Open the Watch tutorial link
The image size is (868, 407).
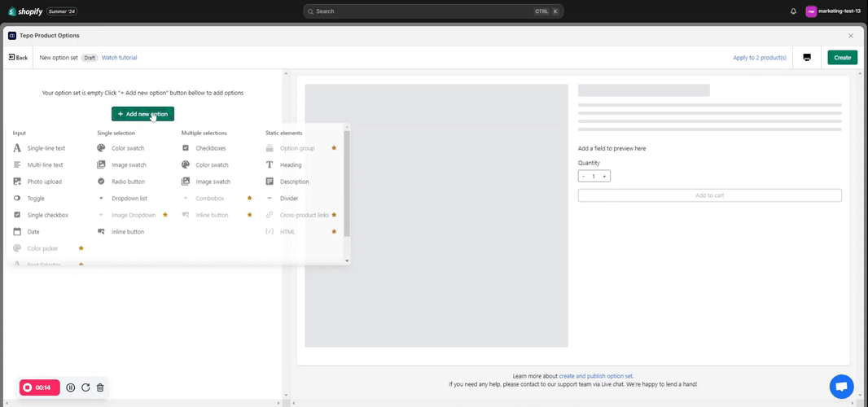click(119, 58)
